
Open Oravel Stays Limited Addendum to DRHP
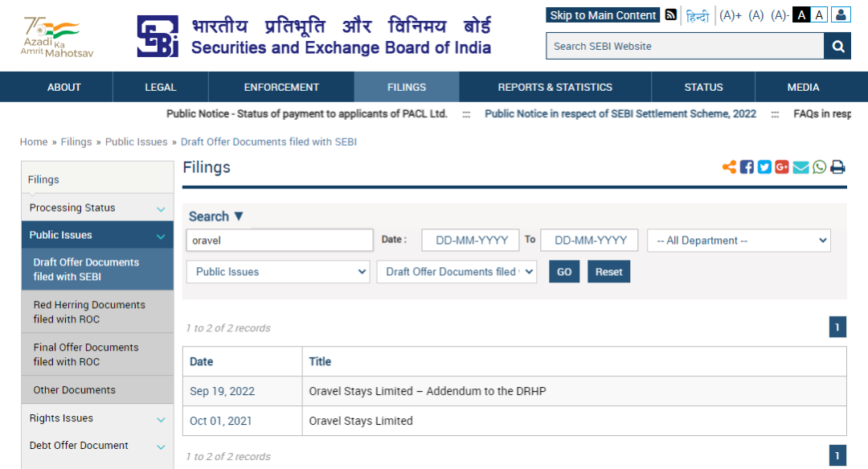pos(428,392)
